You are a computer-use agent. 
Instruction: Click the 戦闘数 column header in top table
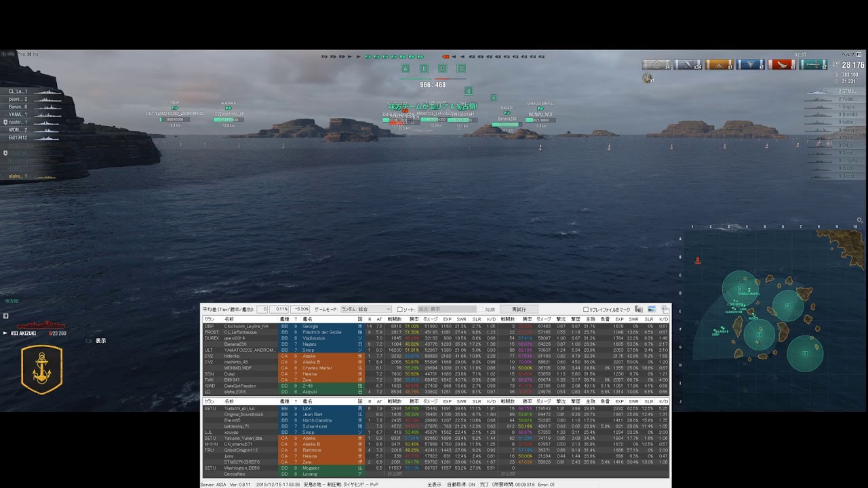[395, 319]
